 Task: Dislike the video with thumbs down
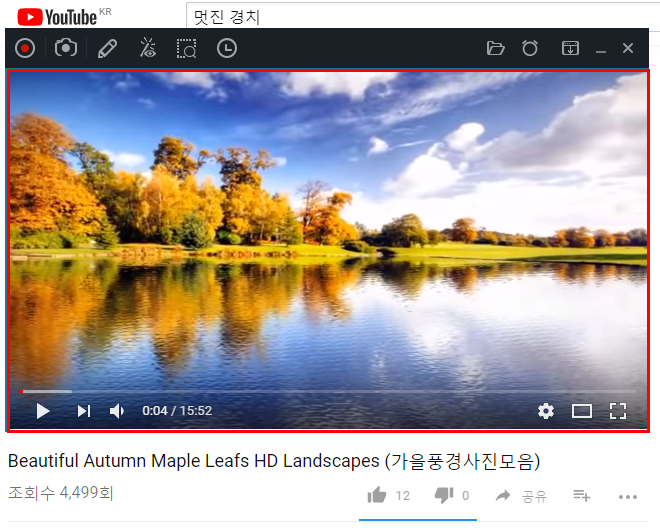click(444, 496)
